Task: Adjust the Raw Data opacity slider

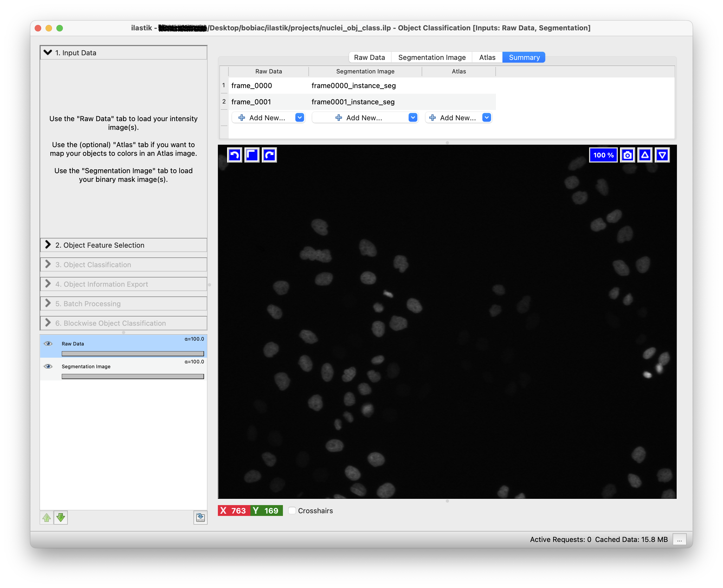Action: 133,354
